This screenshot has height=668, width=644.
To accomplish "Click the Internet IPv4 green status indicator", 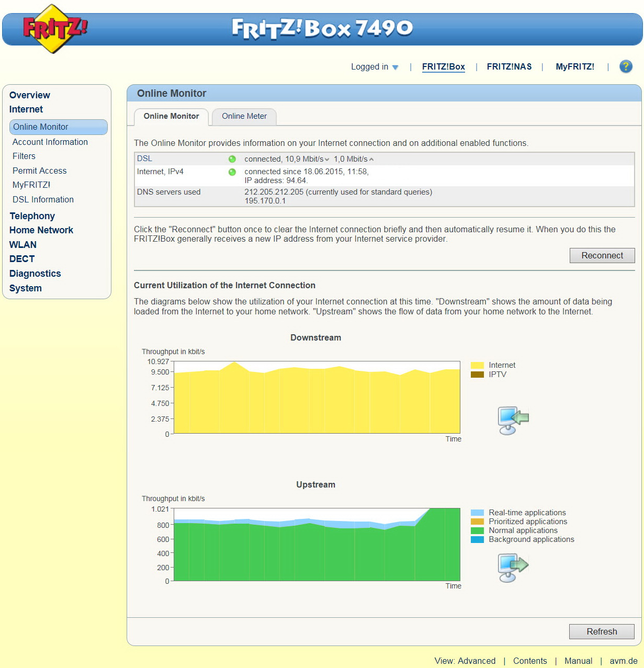I will tap(232, 172).
